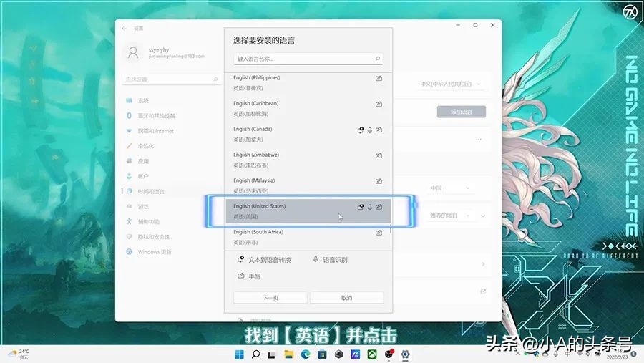Viewport: 644px width, 363px height.
Task: Click the handwriting icon for English (Canada)
Action: (379, 130)
